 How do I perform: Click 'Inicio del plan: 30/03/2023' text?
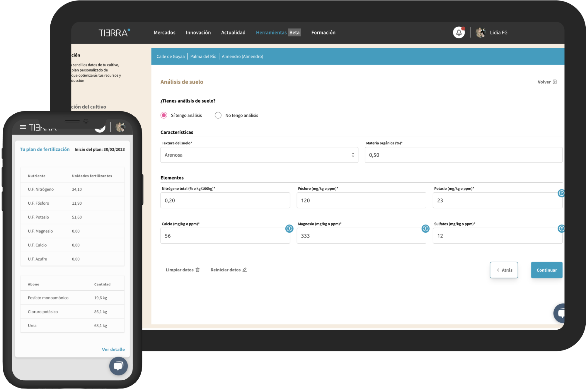100,150
